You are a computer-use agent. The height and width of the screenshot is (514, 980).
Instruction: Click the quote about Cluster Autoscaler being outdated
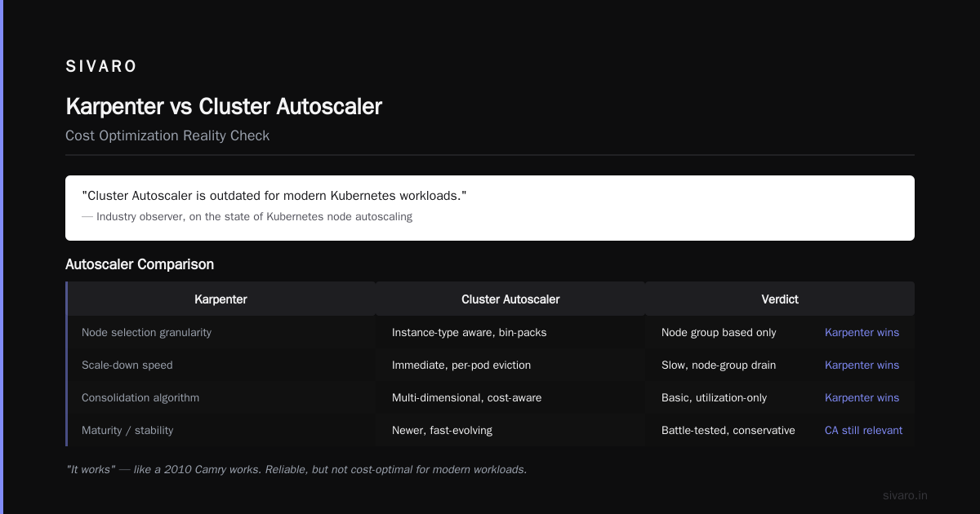(x=274, y=196)
